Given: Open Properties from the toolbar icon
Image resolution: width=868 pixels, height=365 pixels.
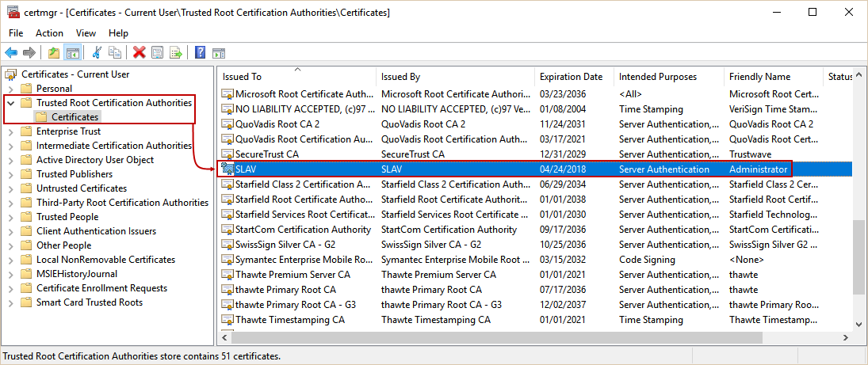Looking at the screenshot, I should pyautogui.click(x=158, y=53).
